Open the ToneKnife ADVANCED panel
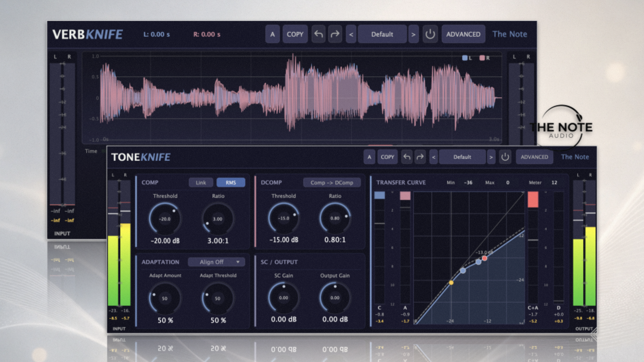The image size is (644, 362). pyautogui.click(x=534, y=157)
